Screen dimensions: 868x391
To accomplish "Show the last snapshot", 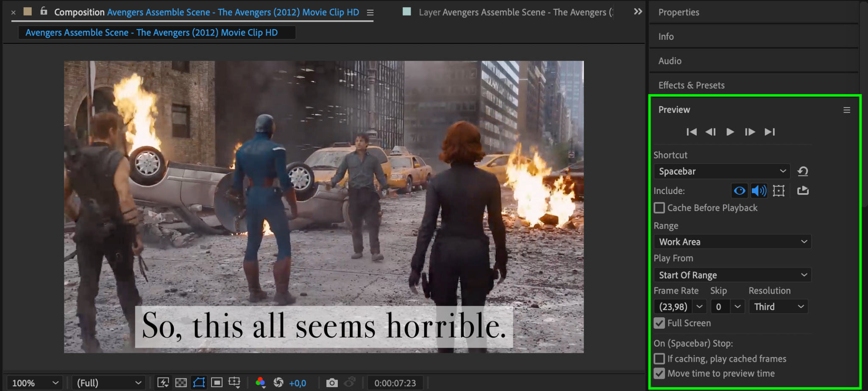I will [350, 383].
